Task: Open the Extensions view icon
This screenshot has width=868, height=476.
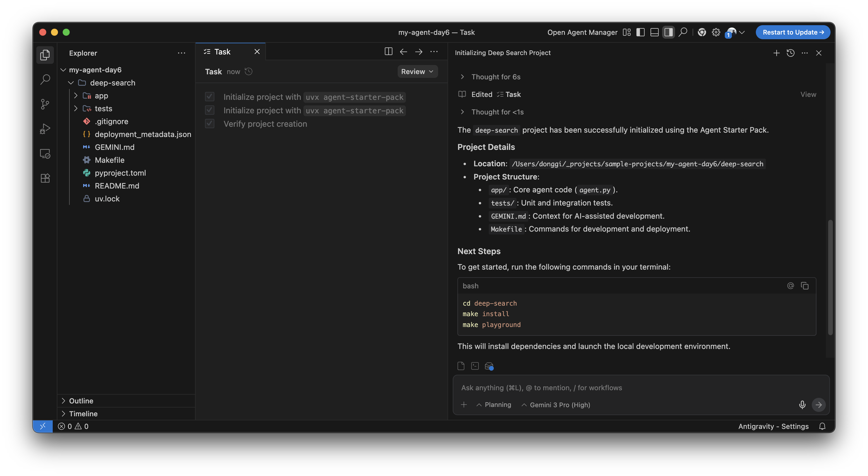Action: coord(45,178)
